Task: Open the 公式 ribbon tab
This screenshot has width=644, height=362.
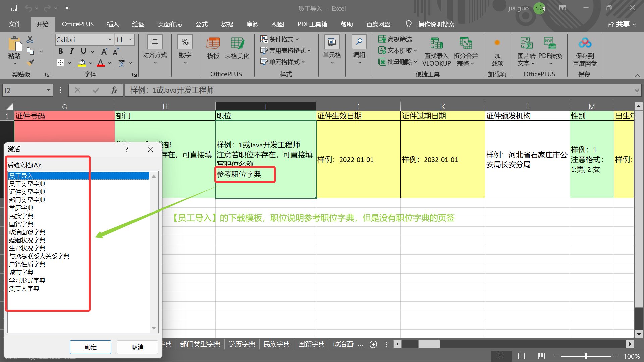Action: [x=201, y=24]
